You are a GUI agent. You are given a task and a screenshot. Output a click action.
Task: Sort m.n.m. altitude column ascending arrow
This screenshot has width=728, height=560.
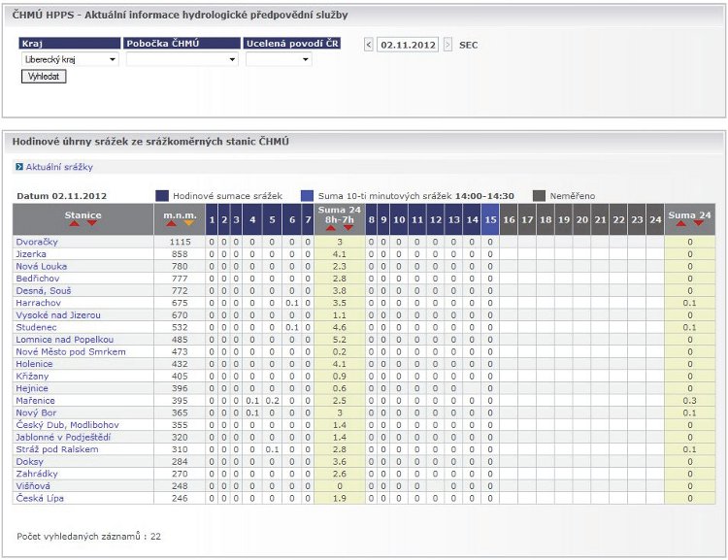(x=171, y=223)
